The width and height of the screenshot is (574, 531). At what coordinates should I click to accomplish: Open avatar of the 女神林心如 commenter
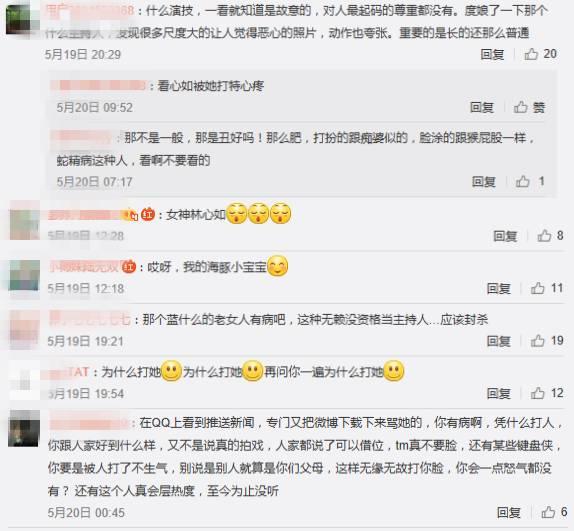tap(24, 220)
